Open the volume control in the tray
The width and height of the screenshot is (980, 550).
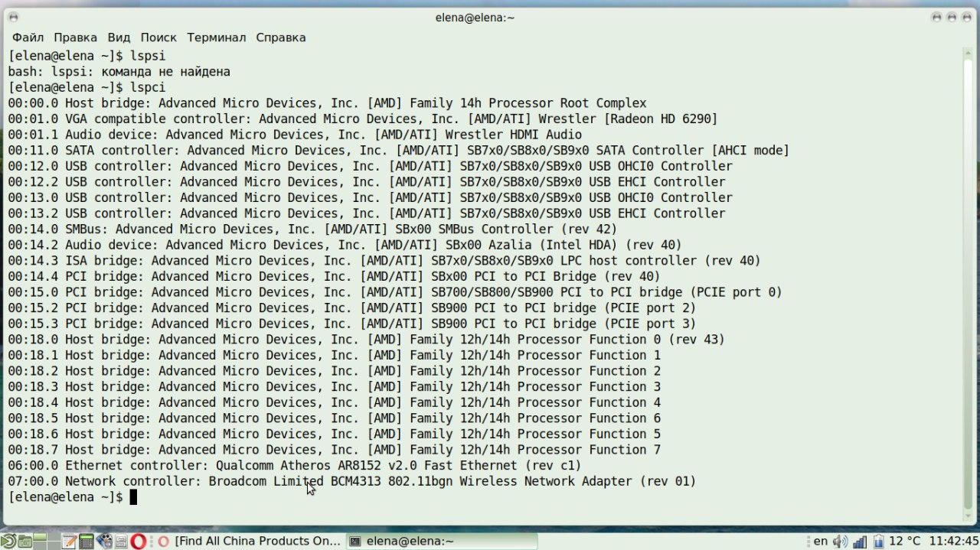click(x=840, y=541)
